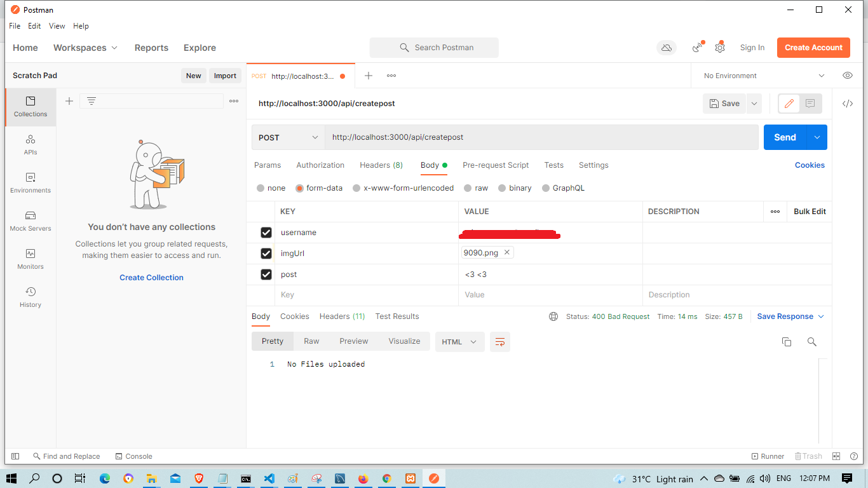
Task: Toggle response line wrap icon
Action: tap(500, 342)
